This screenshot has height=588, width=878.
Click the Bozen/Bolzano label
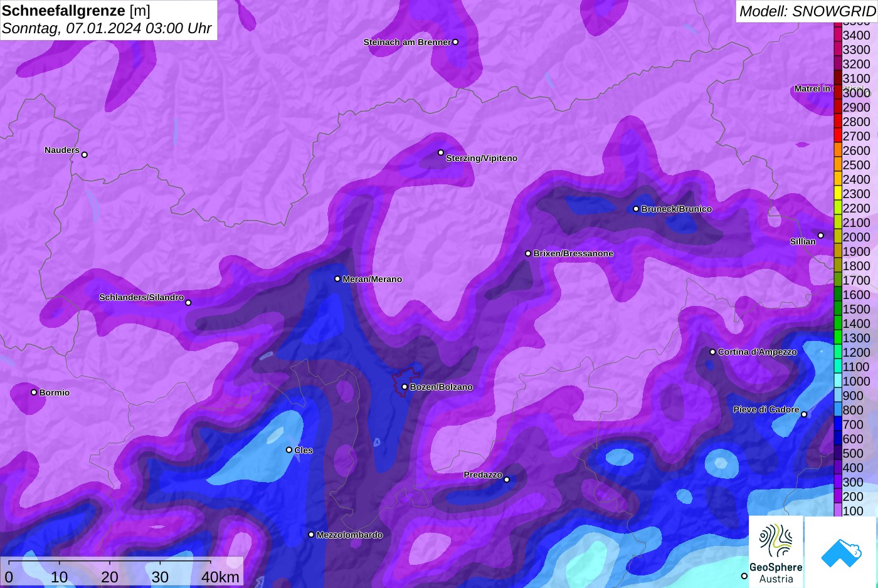pyautogui.click(x=442, y=387)
